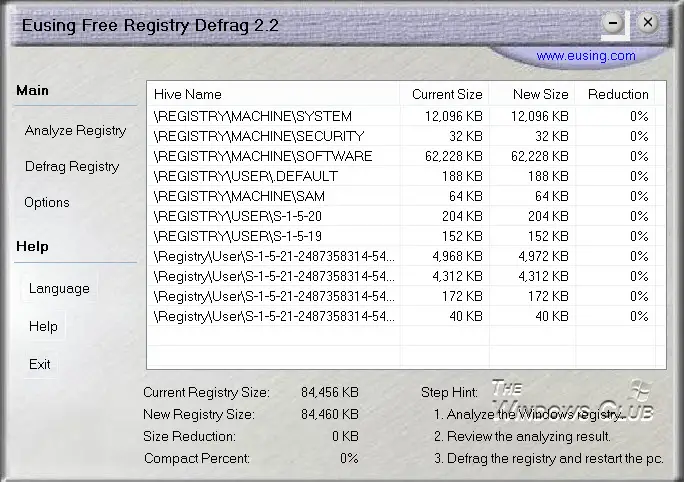684x482 pixels.
Task: Start Defrag Registry from the sidebar
Action: (x=72, y=167)
